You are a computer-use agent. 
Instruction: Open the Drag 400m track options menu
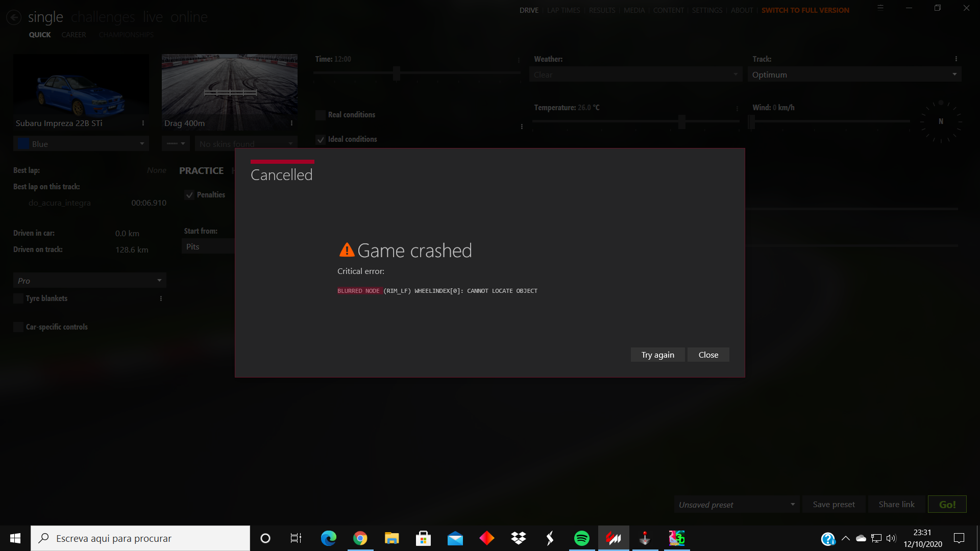click(291, 123)
